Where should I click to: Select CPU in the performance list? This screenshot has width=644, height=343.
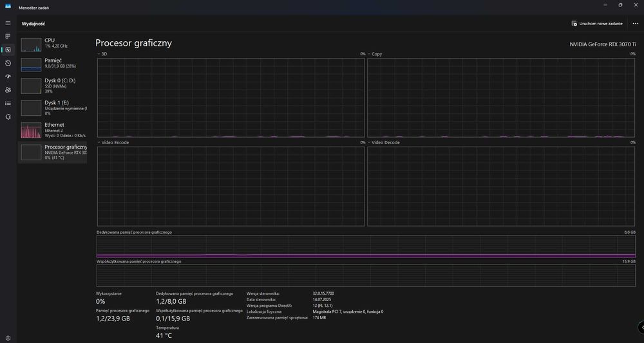point(53,43)
